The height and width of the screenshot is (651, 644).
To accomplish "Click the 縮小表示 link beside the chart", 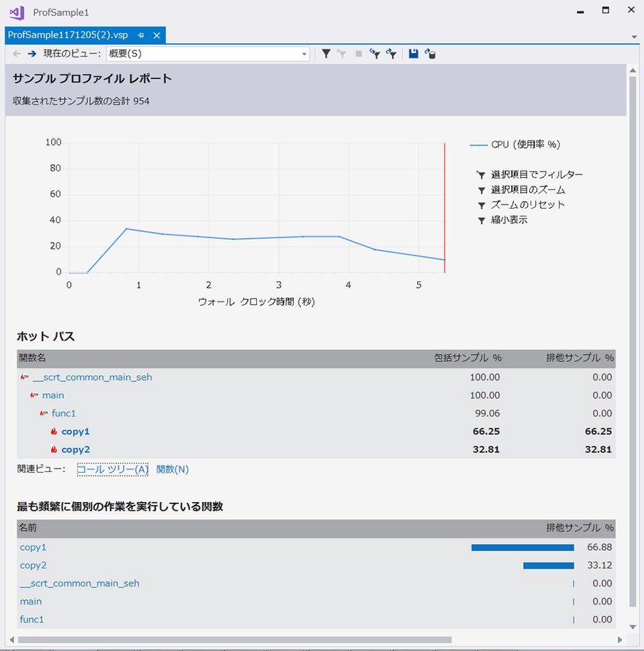I will coord(508,219).
